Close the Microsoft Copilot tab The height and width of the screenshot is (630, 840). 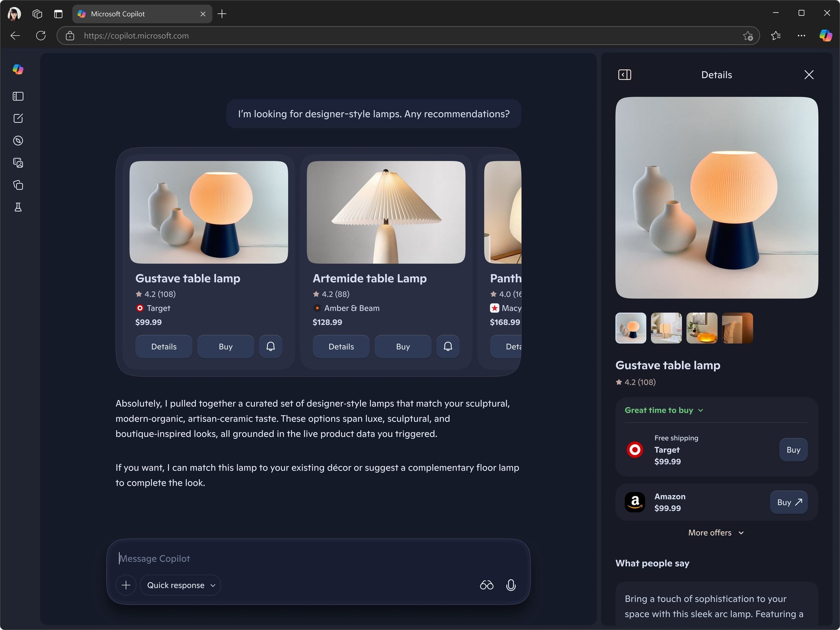(203, 14)
